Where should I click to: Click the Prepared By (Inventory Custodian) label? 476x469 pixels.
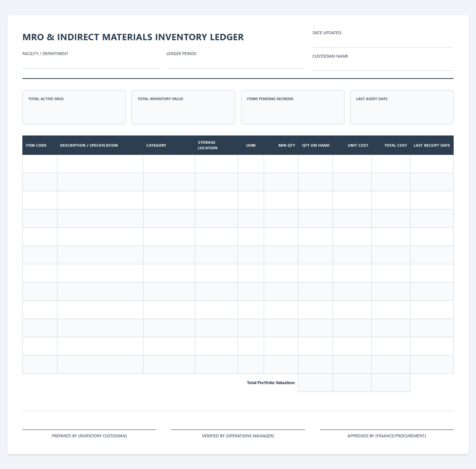pos(89,436)
